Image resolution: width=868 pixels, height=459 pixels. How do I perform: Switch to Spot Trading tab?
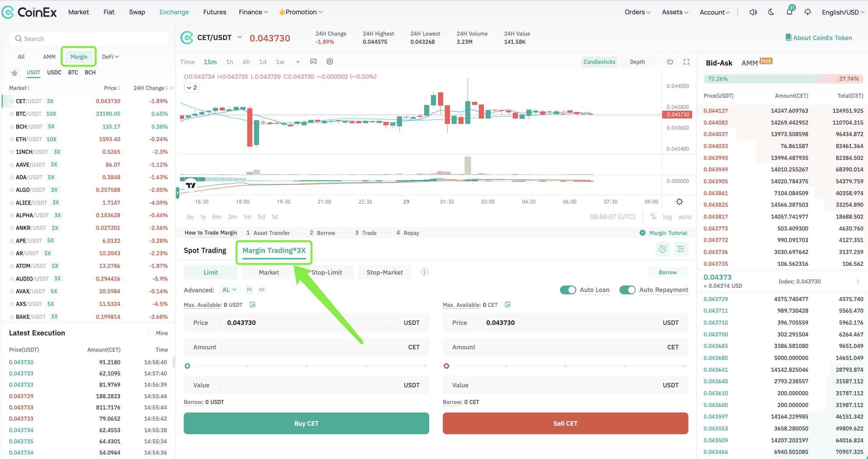205,251
